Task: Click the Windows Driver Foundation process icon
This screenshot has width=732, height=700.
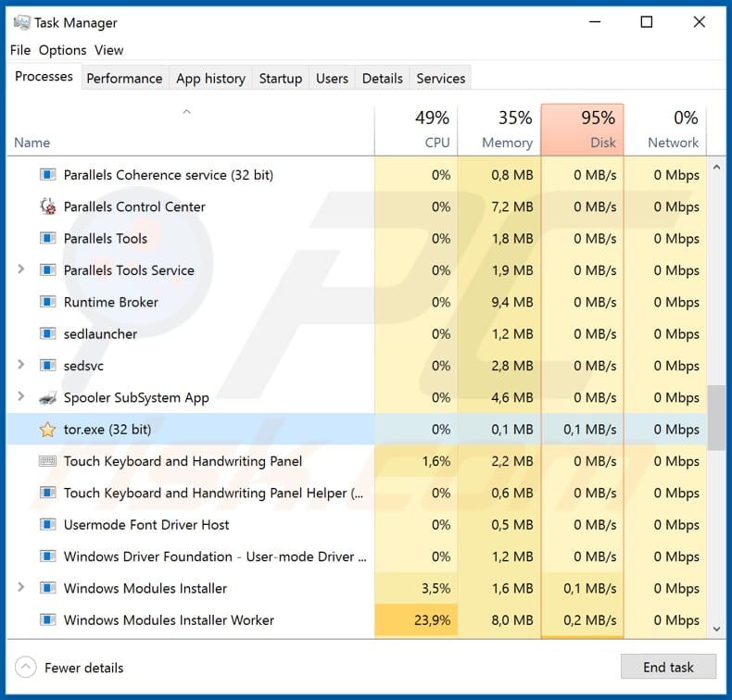Action: click(x=47, y=556)
